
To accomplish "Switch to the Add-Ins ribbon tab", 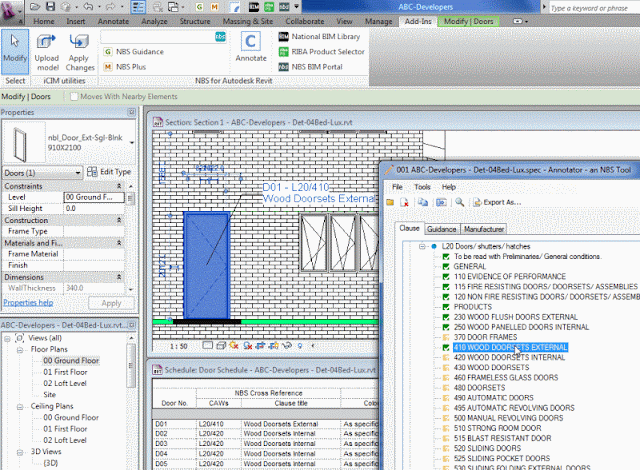I will click(x=418, y=21).
